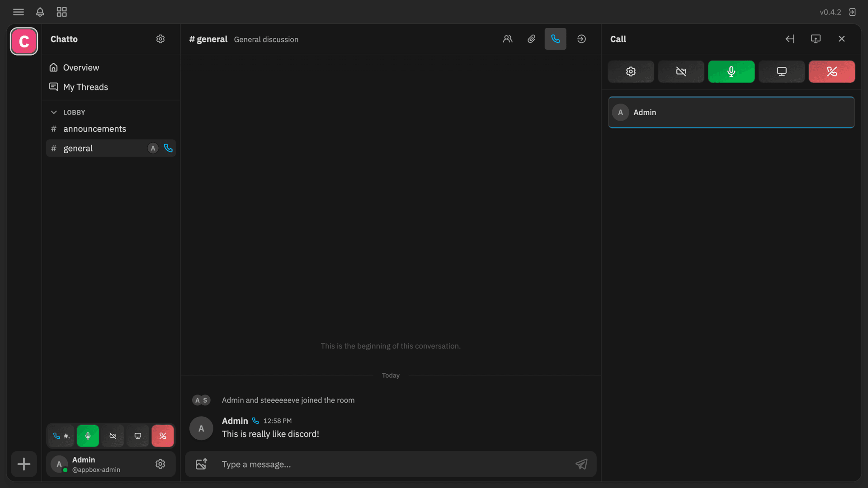868x488 pixels.
Task: Click the A S joined avatars
Action: click(x=201, y=400)
